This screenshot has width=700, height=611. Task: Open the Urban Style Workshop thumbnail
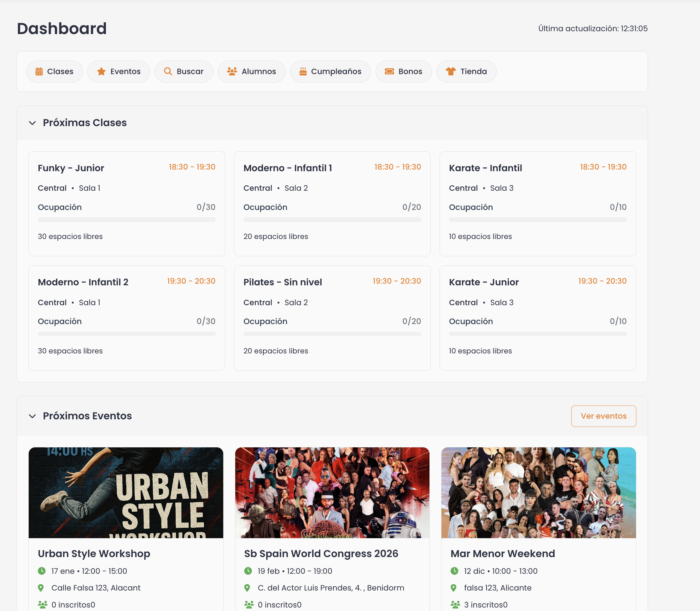tap(126, 492)
